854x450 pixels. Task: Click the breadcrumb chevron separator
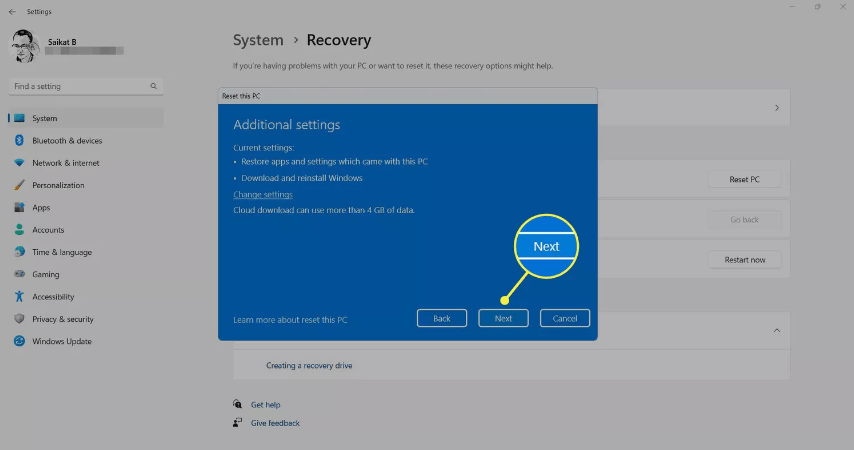[296, 40]
